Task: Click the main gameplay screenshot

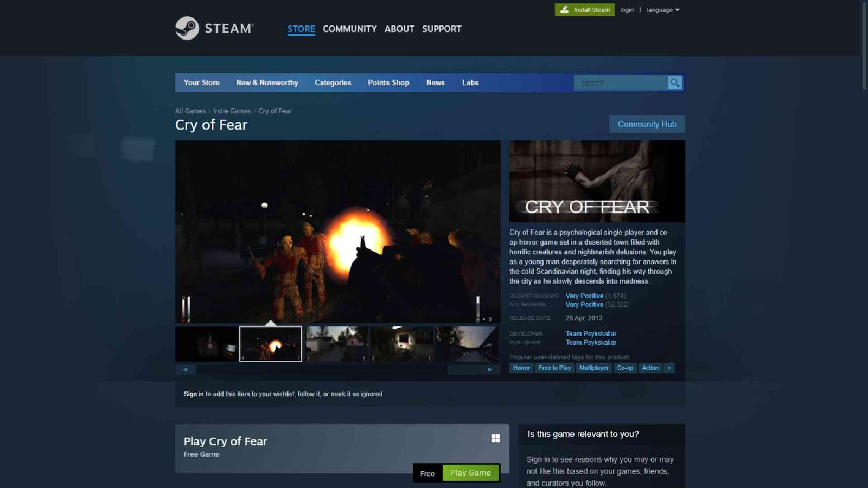Action: point(338,232)
